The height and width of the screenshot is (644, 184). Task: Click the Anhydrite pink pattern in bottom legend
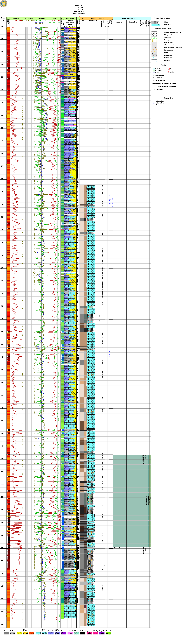70,633
